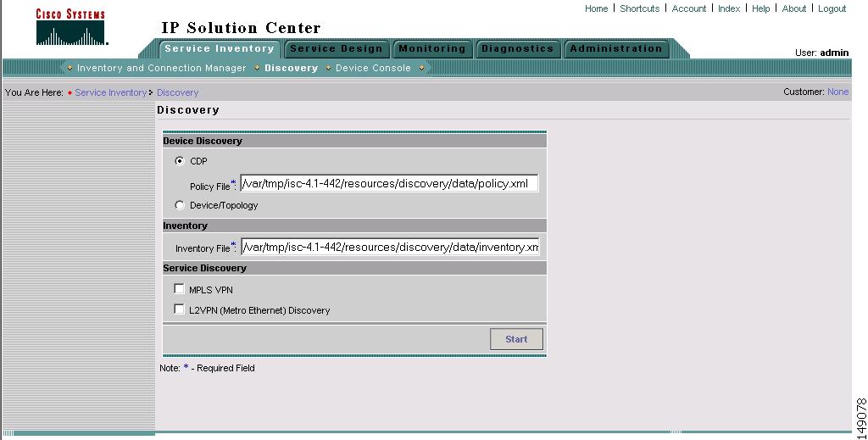Click the Customer None link

tap(837, 92)
